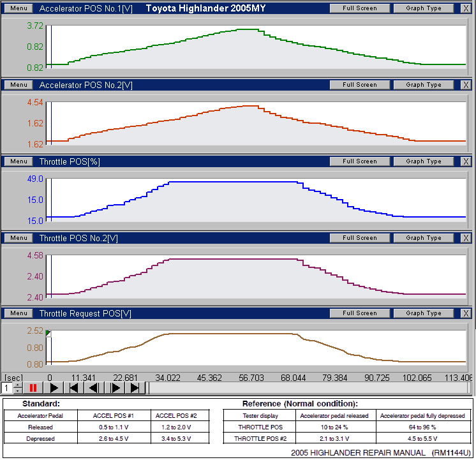Step one frame backward

[x=94, y=388]
